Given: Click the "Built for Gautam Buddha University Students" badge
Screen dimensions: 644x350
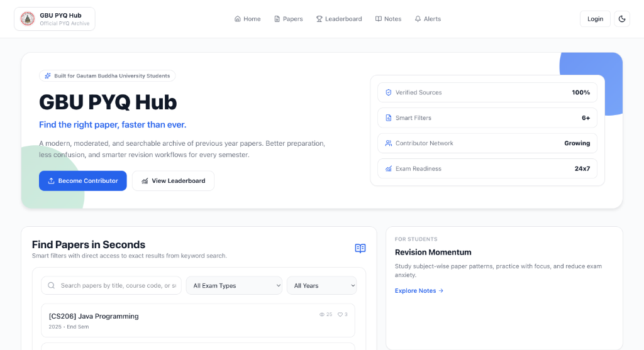Looking at the screenshot, I should 107,76.
